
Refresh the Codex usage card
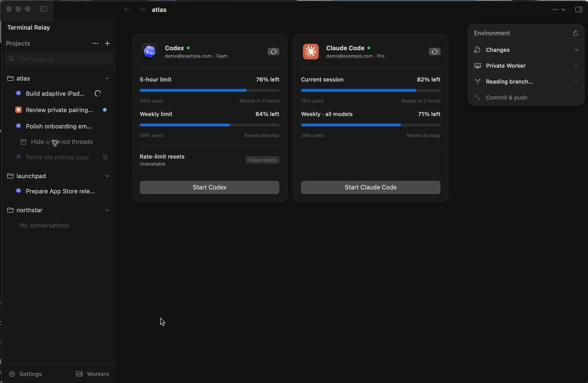[x=273, y=51]
